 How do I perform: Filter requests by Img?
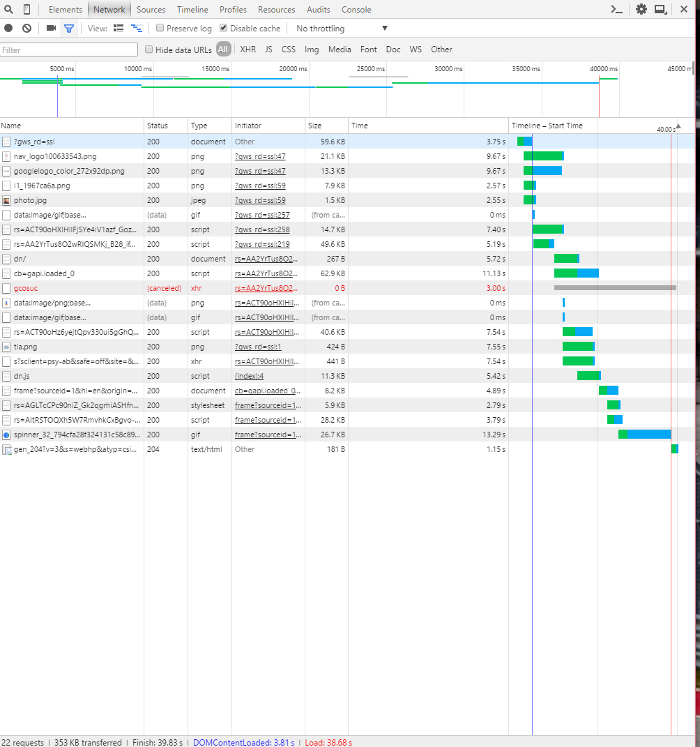(x=312, y=49)
